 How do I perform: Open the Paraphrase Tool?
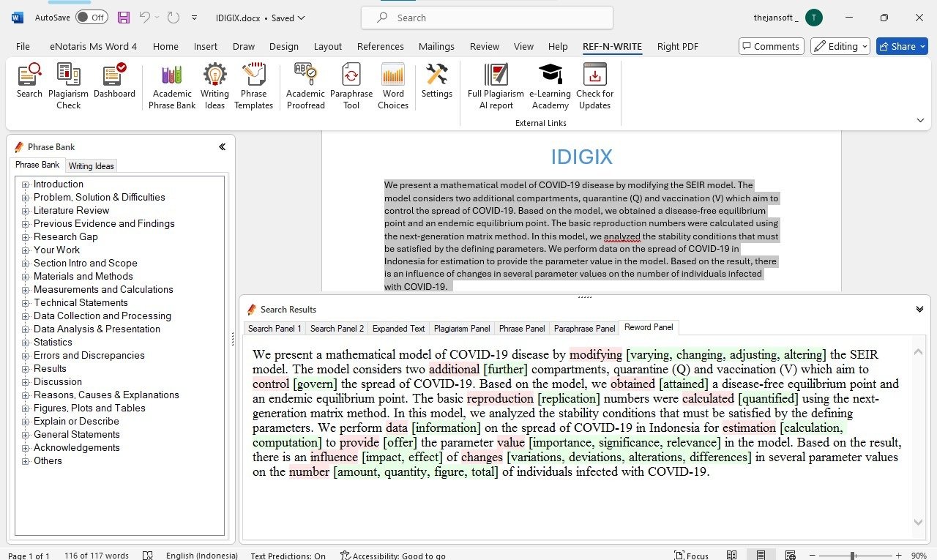[351, 86]
